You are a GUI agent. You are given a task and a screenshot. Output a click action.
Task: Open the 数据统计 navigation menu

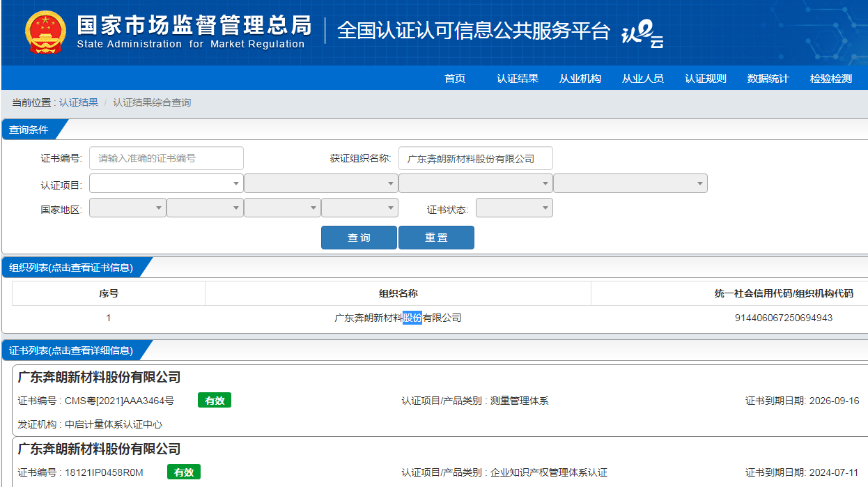[768, 78]
